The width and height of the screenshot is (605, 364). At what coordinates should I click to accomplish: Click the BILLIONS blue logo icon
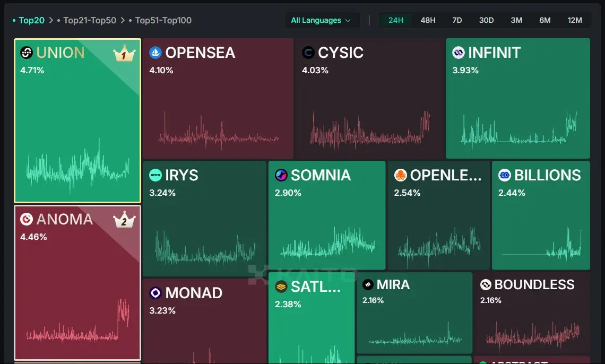pyautogui.click(x=505, y=175)
